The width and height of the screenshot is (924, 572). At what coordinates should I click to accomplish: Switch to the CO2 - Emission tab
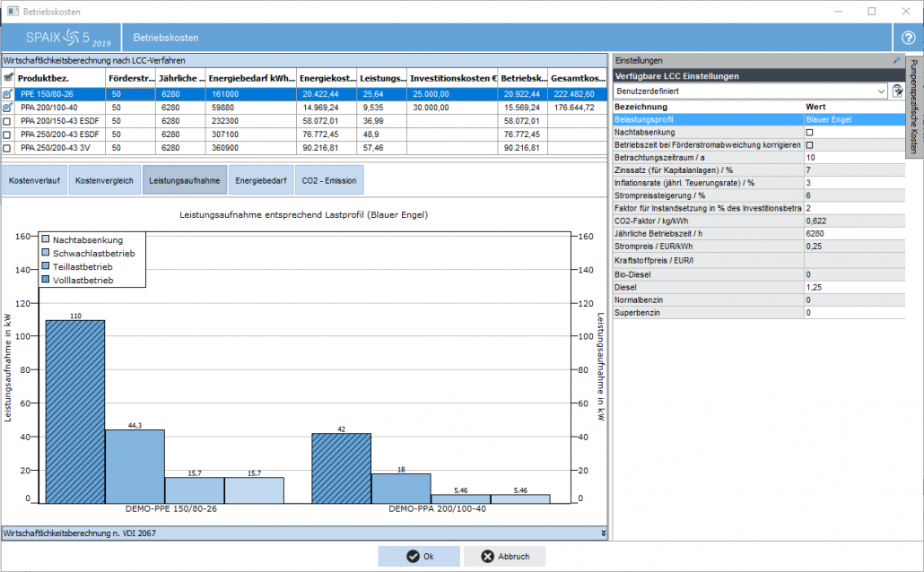(329, 180)
